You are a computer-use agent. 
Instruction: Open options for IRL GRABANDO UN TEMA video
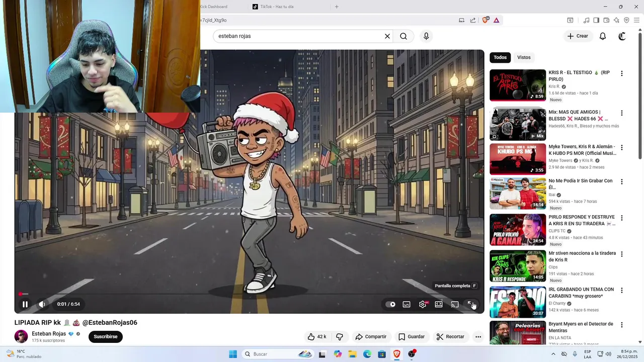pos(621,291)
